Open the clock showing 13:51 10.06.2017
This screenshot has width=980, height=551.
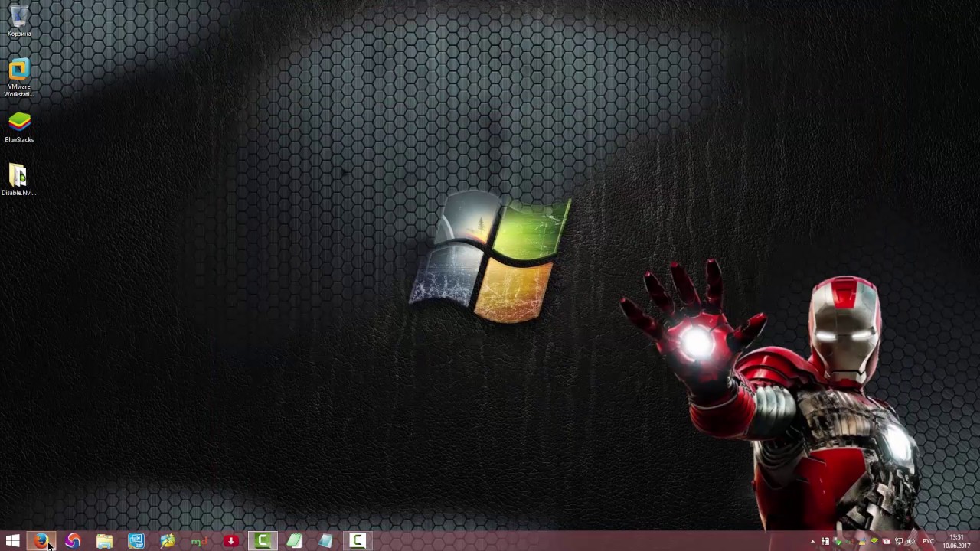coord(957,542)
